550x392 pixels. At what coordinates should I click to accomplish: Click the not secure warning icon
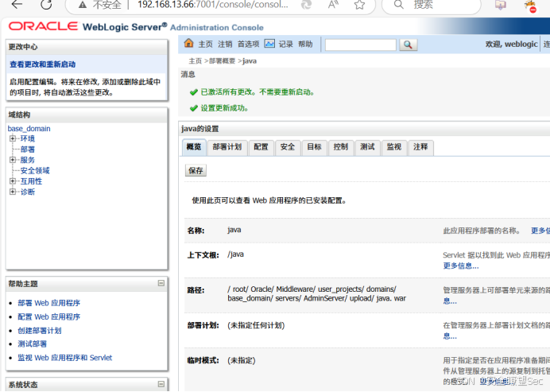83,5
